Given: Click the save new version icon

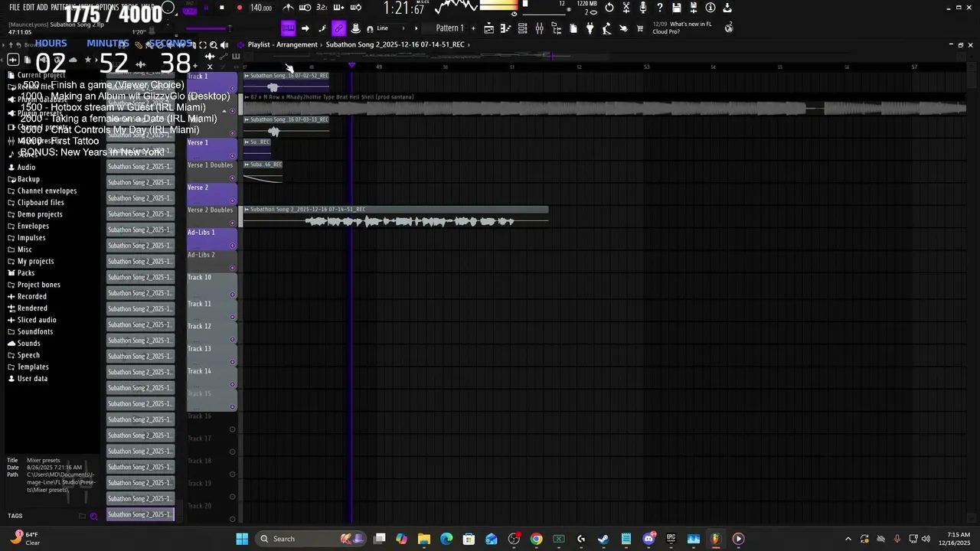Looking at the screenshot, I should (694, 8).
